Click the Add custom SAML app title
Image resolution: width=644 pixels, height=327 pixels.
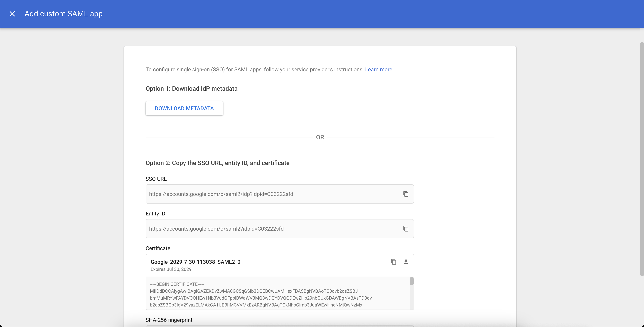point(63,14)
